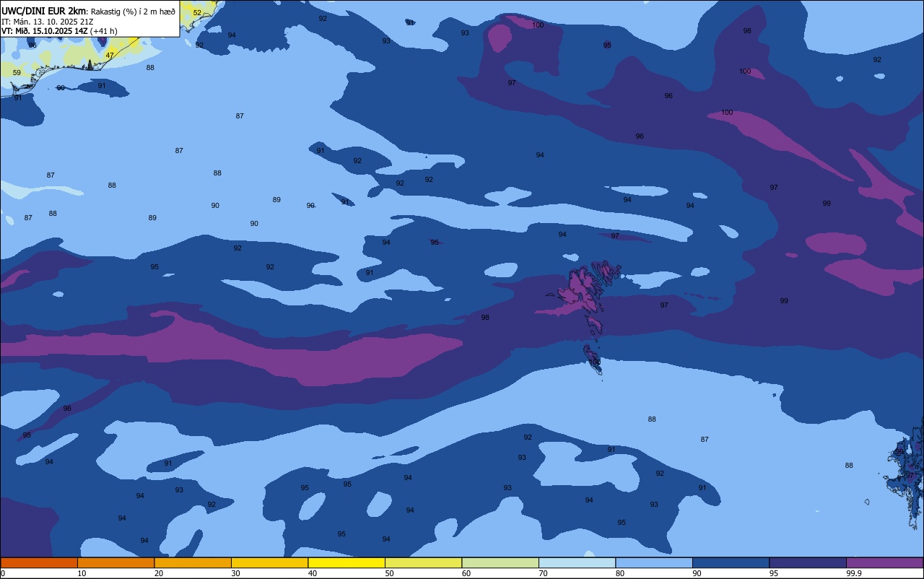Click the 'IT: Mán. 13. 10. 2025 21Z' line
Screen dimensions: 924x579
click(x=47, y=21)
